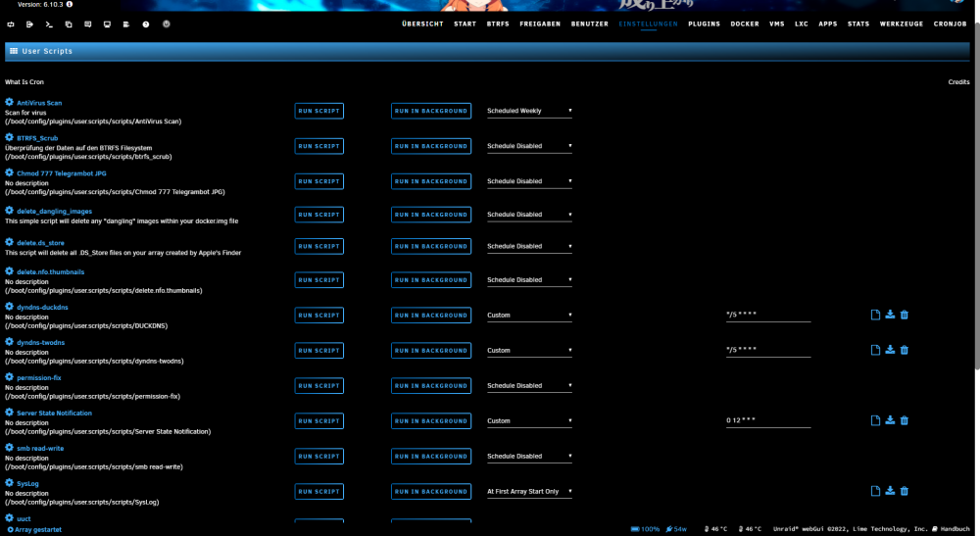This screenshot has width=980, height=536.
Task: Open gear menu for delete.nfo.thumbnails
Action: pos(10,271)
